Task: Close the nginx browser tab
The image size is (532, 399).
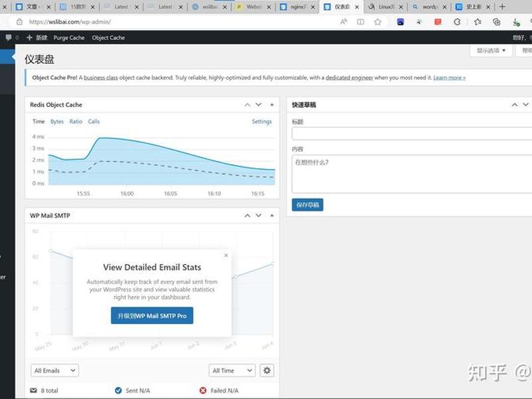Action: click(x=313, y=7)
